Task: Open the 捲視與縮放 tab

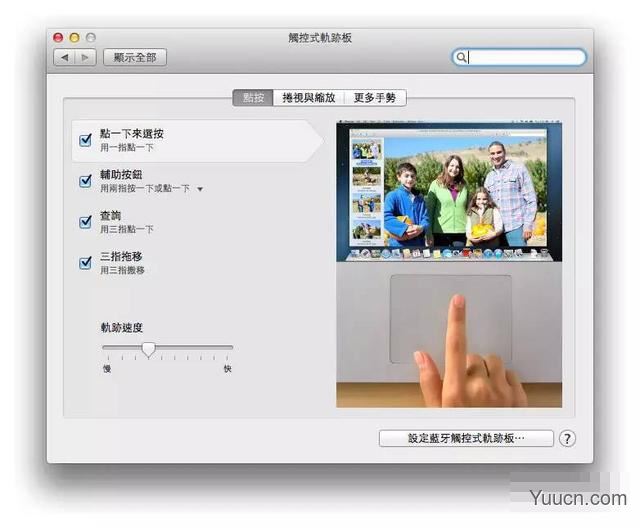Action: click(x=309, y=98)
